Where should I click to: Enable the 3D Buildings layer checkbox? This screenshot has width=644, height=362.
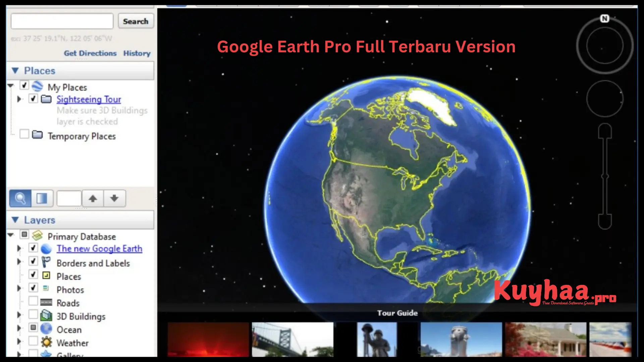(x=33, y=314)
